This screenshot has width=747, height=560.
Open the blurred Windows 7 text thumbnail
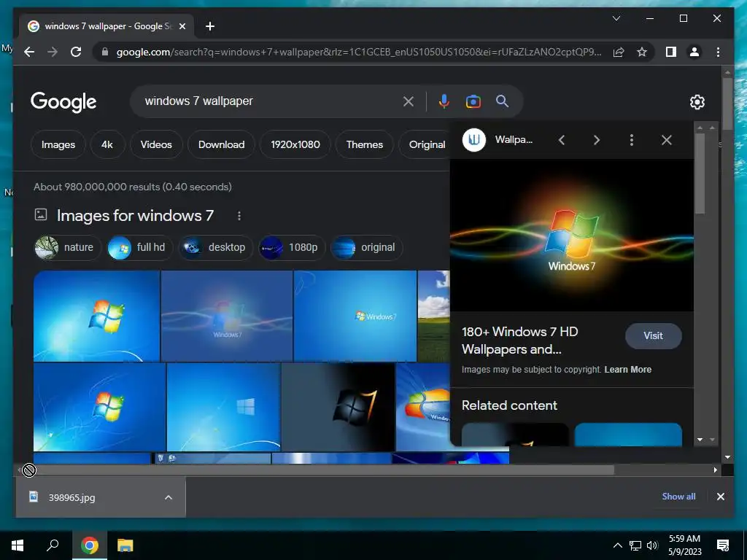[x=227, y=316]
